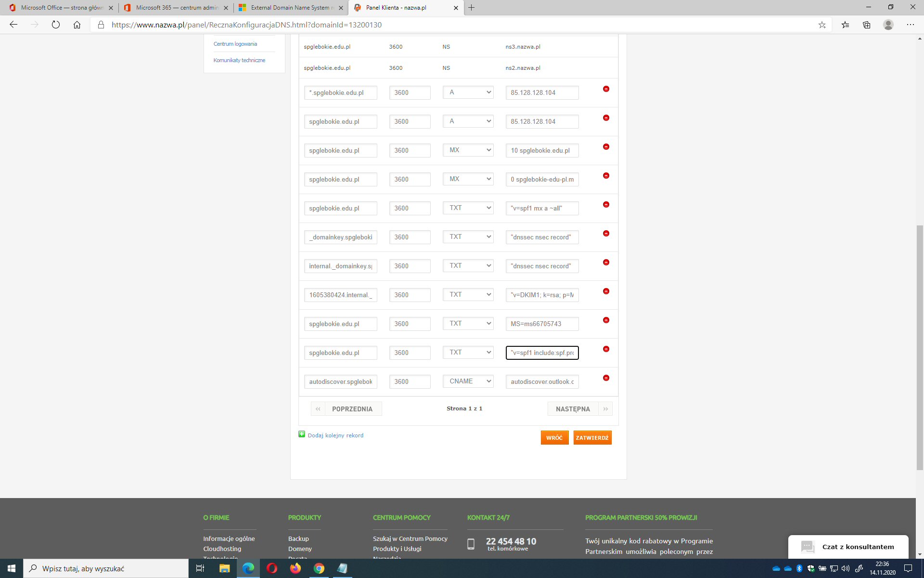Click the green plus add record icon
Viewport: 924px width, 578px height.
tap(302, 434)
